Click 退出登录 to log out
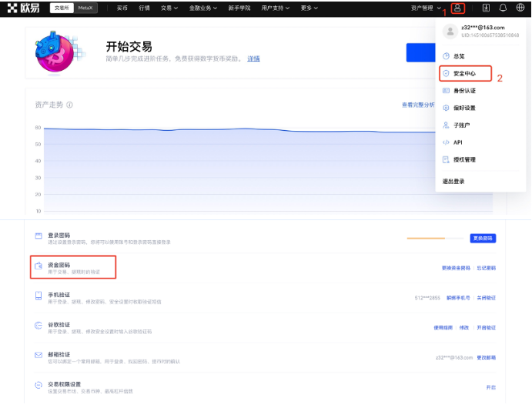Screen dimensions: 532x408 (453, 182)
